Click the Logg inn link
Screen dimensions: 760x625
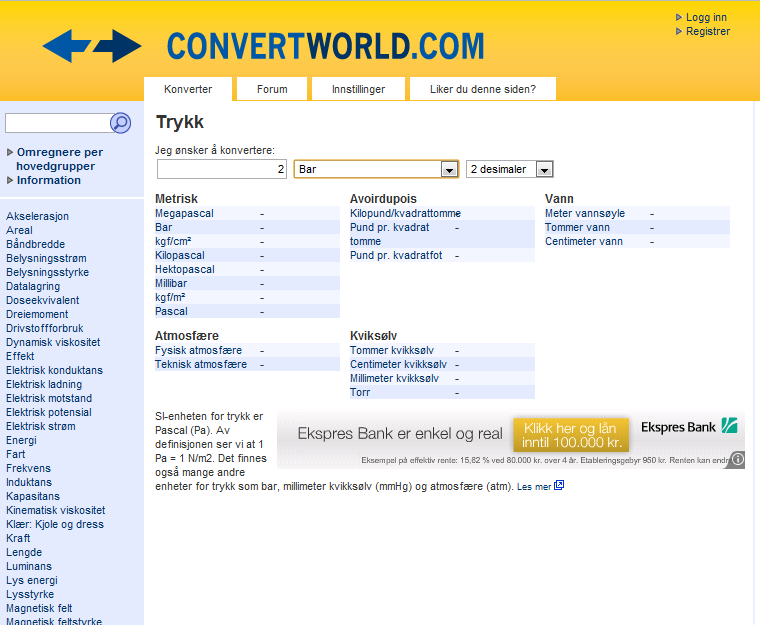tap(706, 17)
